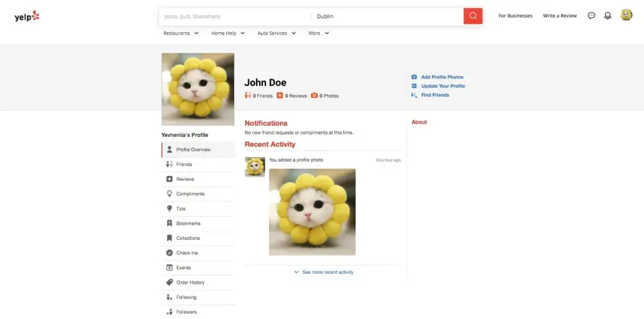Go to the Tips section
The height and width of the screenshot is (319, 644).
[198, 208]
